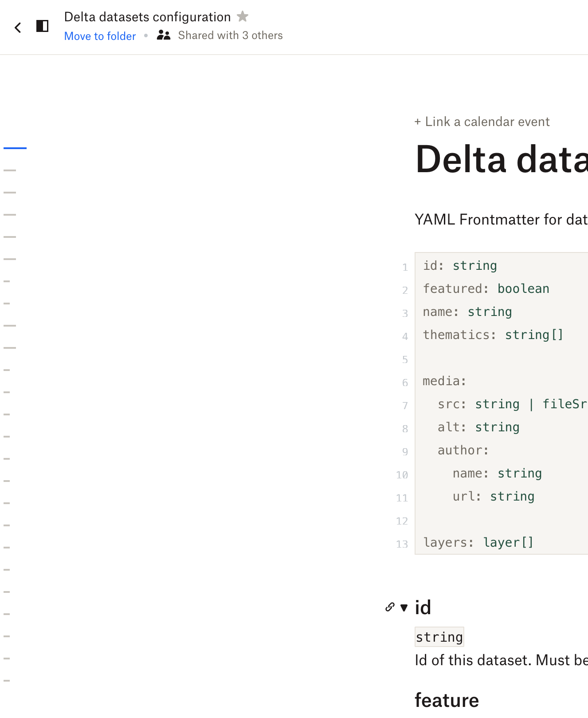The image size is (588, 718).
Task: Click Shared with 3 others
Action: tap(230, 35)
